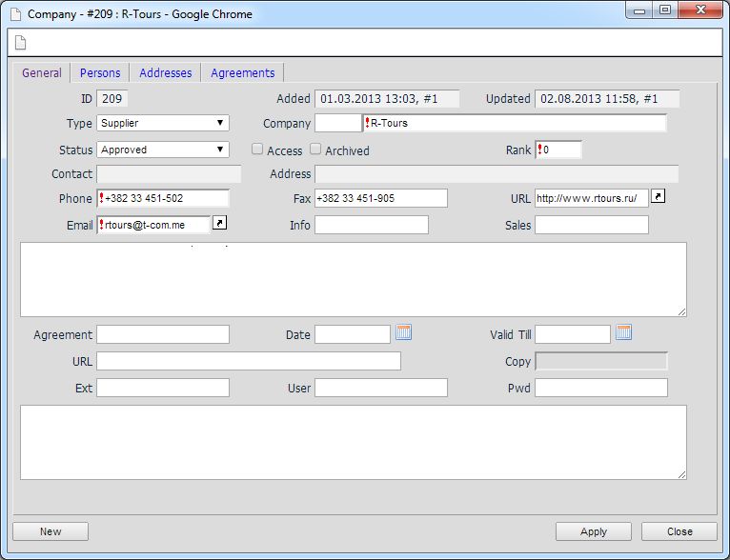Click the page icon in the title bar
This screenshot has width=730, height=560.
pos(16,14)
